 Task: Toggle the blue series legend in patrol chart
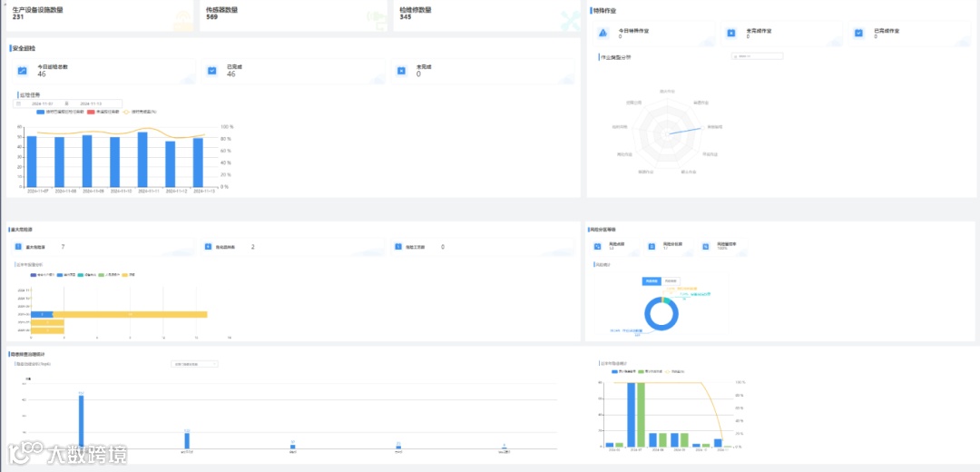click(40, 112)
